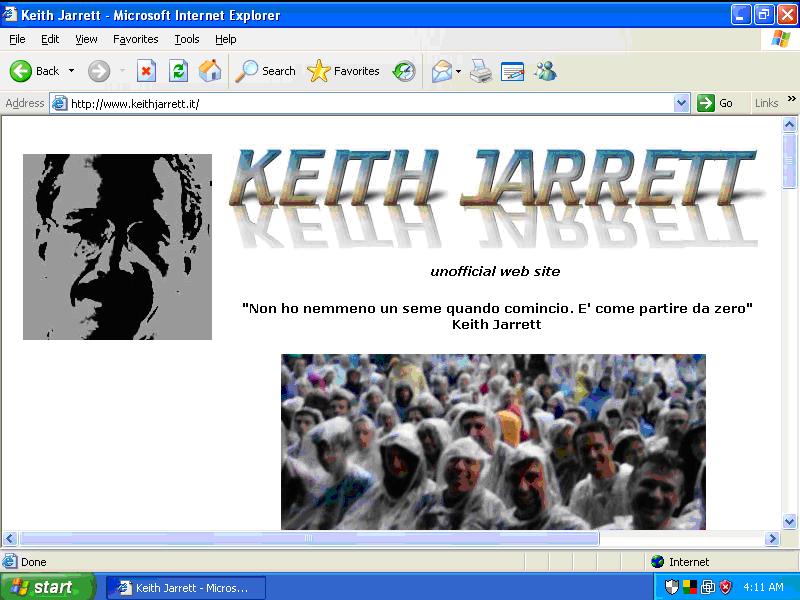Select Keith Jarrett taskbar window button

pyautogui.click(x=186, y=588)
